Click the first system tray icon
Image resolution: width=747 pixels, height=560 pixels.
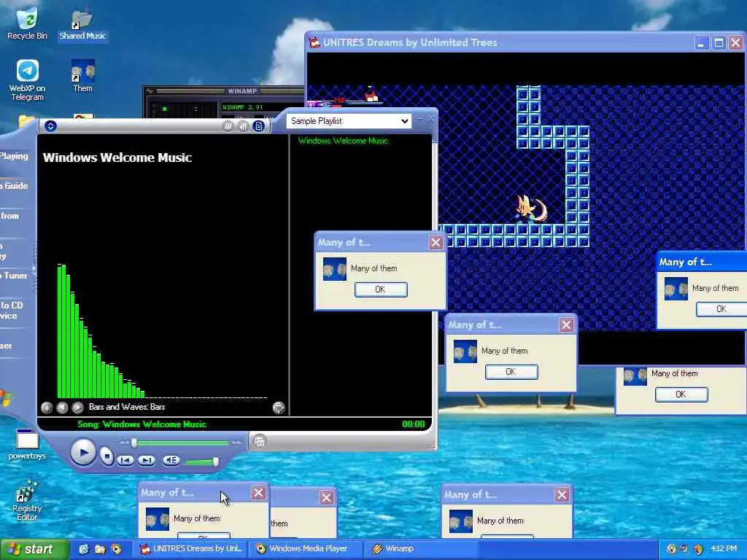(x=671, y=549)
